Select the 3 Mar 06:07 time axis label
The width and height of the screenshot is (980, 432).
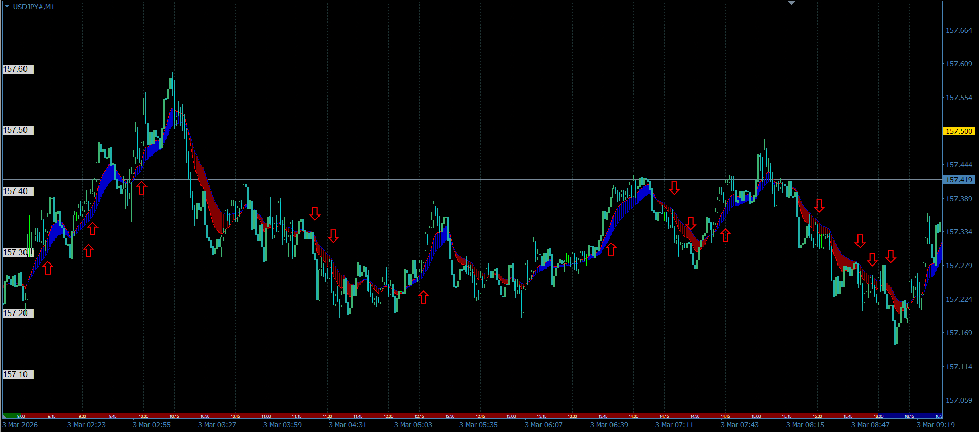544,425
